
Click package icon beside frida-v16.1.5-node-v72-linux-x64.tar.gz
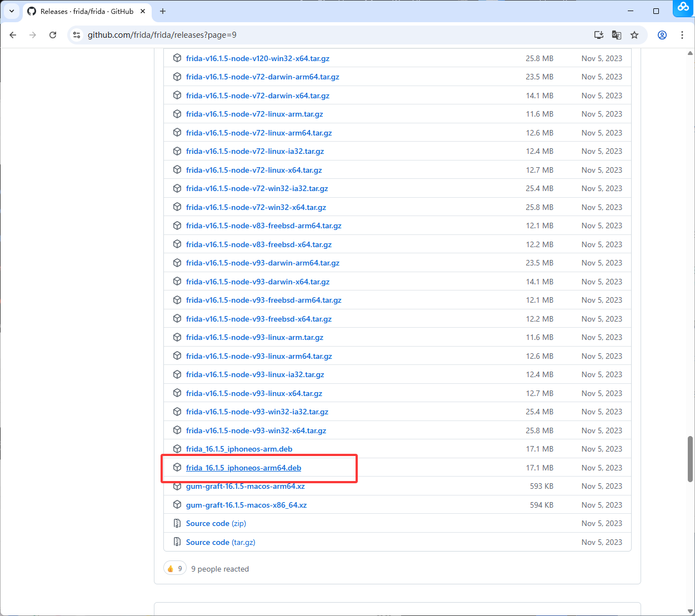177,169
